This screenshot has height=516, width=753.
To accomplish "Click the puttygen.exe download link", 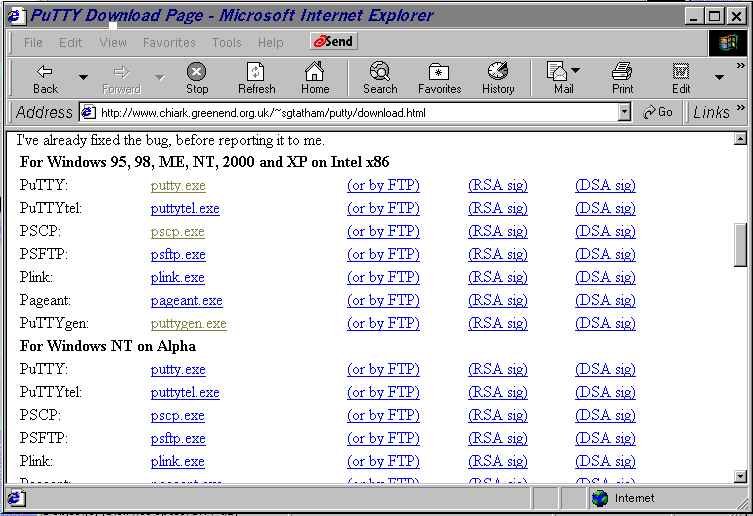I will tap(188, 324).
